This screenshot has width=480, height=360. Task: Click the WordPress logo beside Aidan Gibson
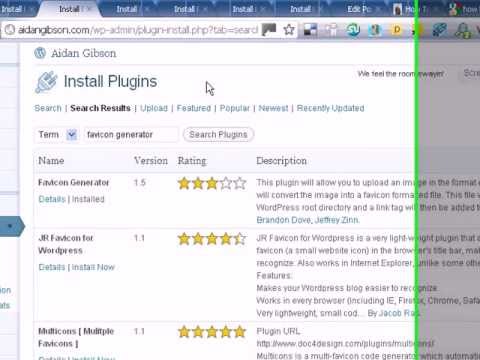click(x=40, y=53)
